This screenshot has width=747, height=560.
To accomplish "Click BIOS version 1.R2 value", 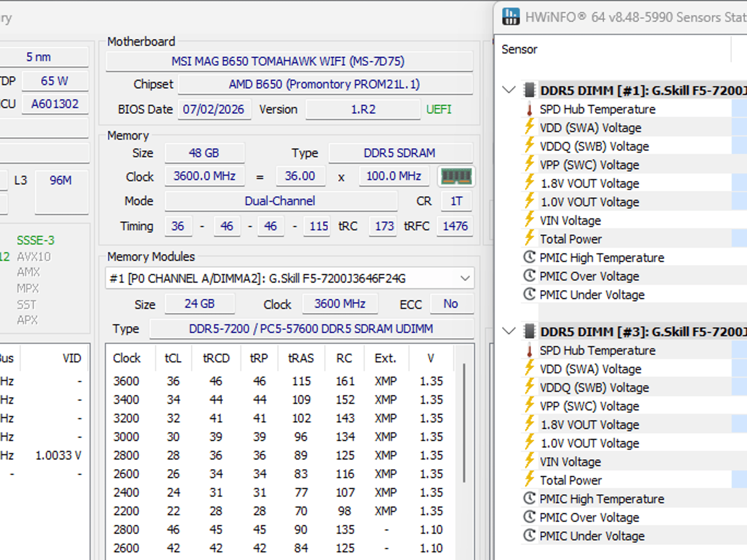I will click(x=363, y=109).
